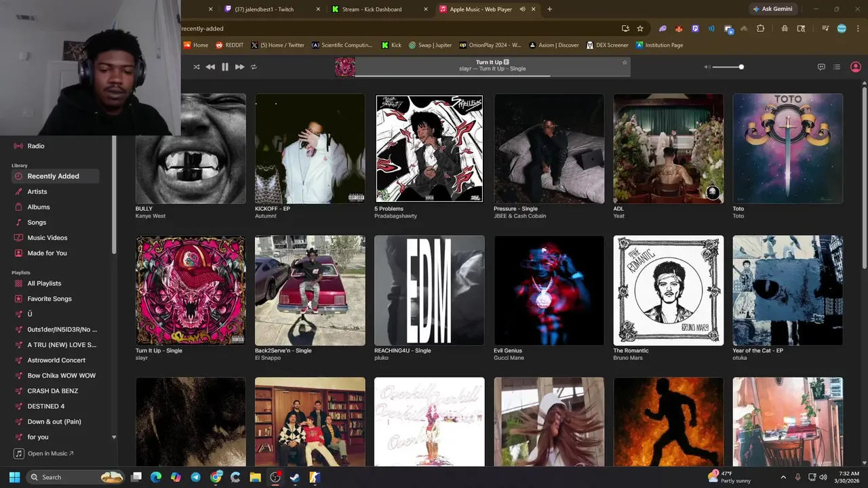
Task: Open the browser Extensions puzzle menu
Action: [x=760, y=28]
